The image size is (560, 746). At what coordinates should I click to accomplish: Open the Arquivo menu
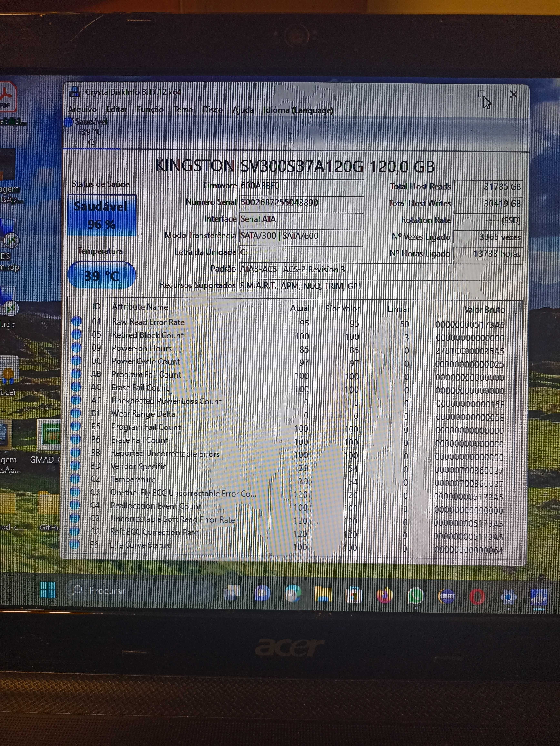coord(82,109)
